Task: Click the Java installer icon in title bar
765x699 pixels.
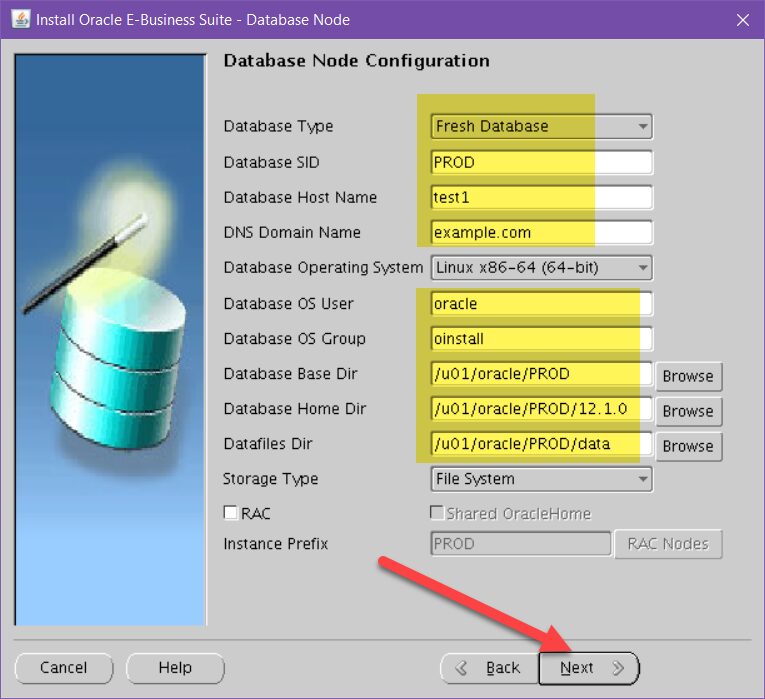Action: tap(20, 20)
